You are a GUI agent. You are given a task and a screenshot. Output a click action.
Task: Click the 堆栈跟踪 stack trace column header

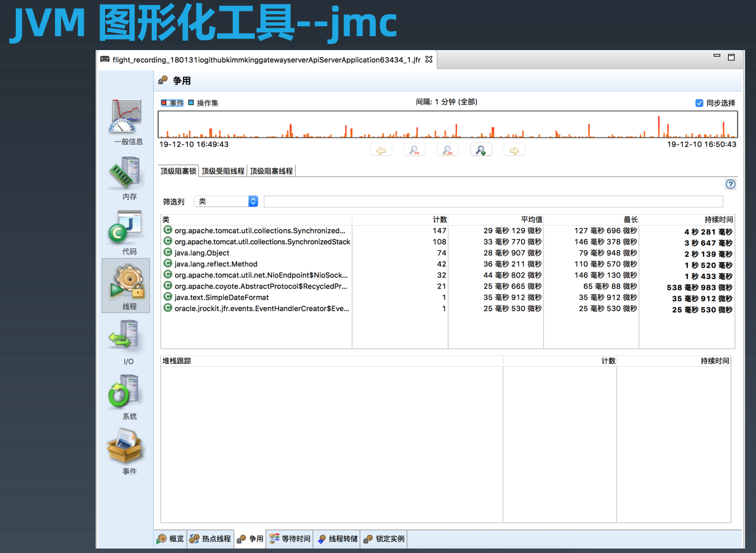click(x=332, y=361)
